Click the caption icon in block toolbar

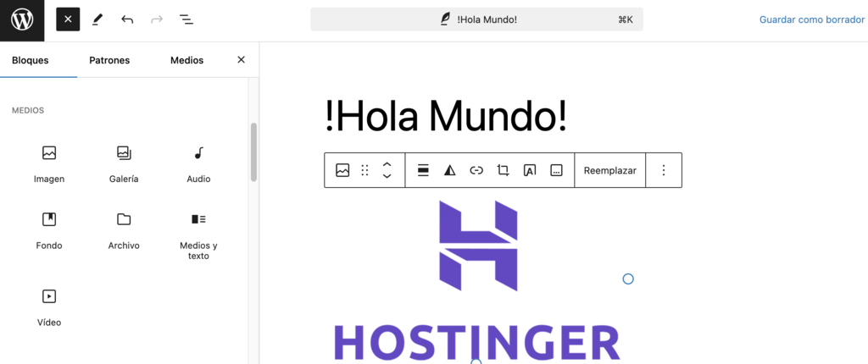(556, 170)
